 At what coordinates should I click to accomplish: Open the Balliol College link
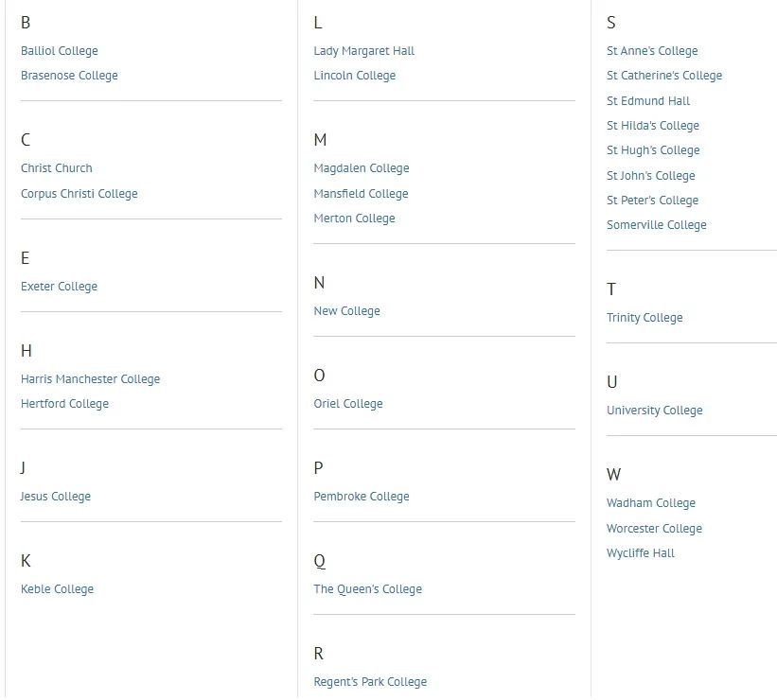tap(59, 51)
